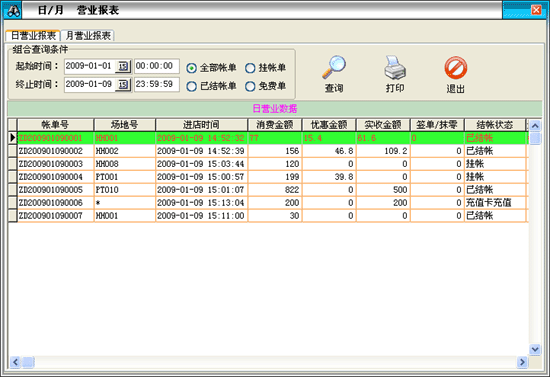Click the start time field 00:00:00
This screenshot has height=377, width=550.
[157, 66]
